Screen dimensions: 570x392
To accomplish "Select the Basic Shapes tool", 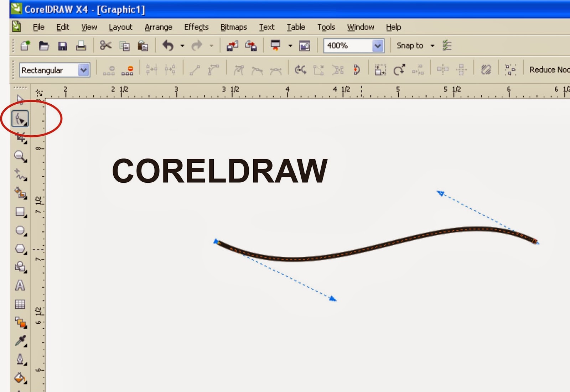I will [x=20, y=267].
